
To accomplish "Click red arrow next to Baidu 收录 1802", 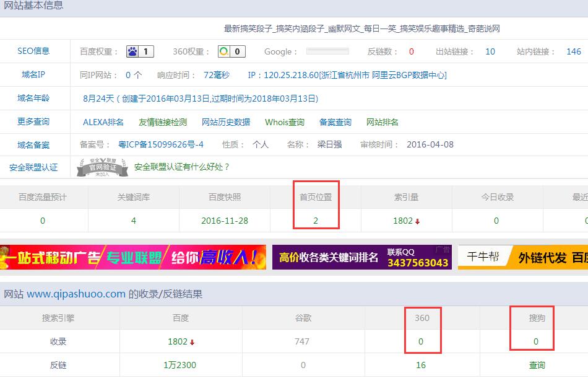I will (x=192, y=342).
